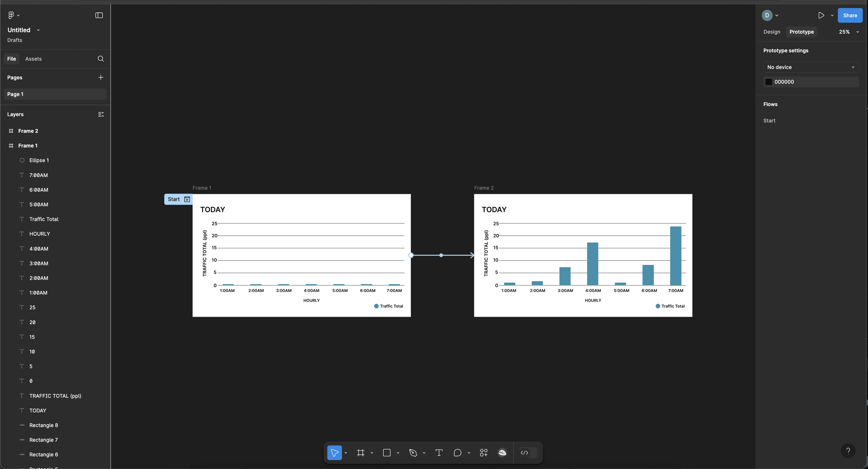Click the Frame 1 canvas title

coord(202,188)
